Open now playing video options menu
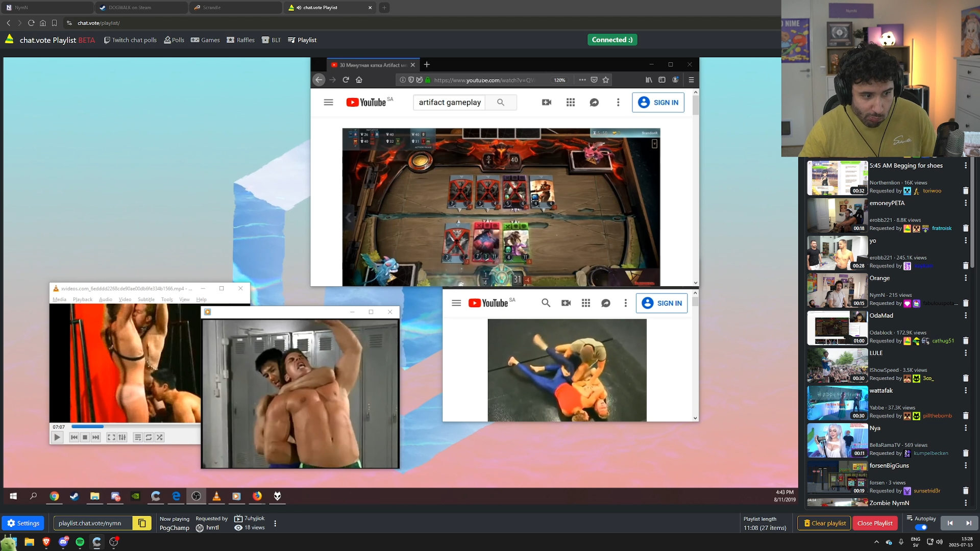 point(275,523)
